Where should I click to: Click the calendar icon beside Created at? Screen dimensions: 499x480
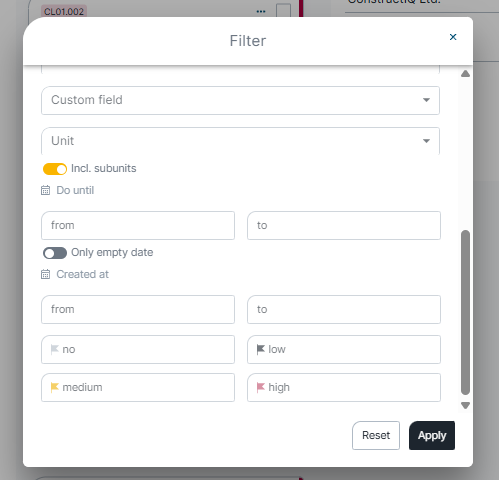pyautogui.click(x=45, y=274)
